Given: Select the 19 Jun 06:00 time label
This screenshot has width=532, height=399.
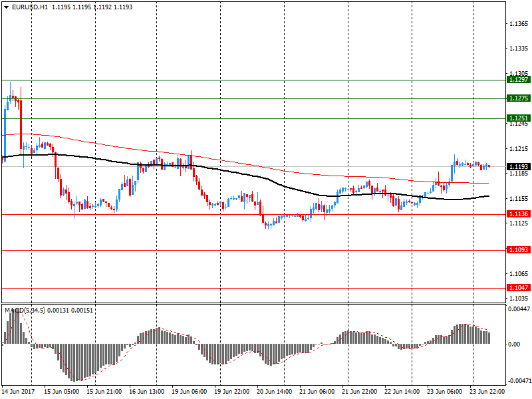Looking at the screenshot, I should pos(190,392).
